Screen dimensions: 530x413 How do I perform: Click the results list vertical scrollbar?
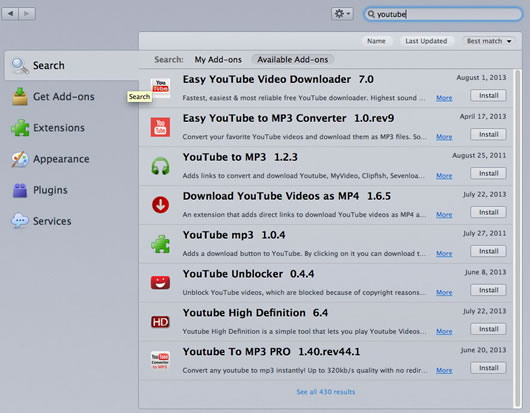tap(517, 238)
